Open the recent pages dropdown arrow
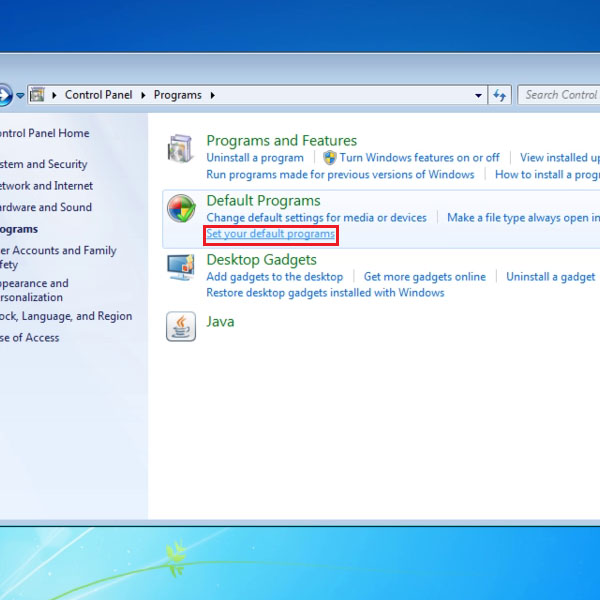 pyautogui.click(x=20, y=95)
